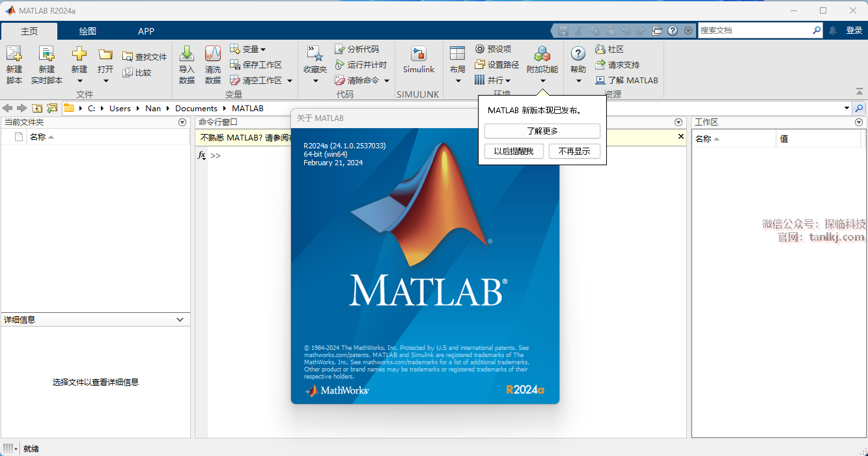Click the 搜索文档 search field
The width and height of the screenshot is (868, 456).
[x=754, y=31]
